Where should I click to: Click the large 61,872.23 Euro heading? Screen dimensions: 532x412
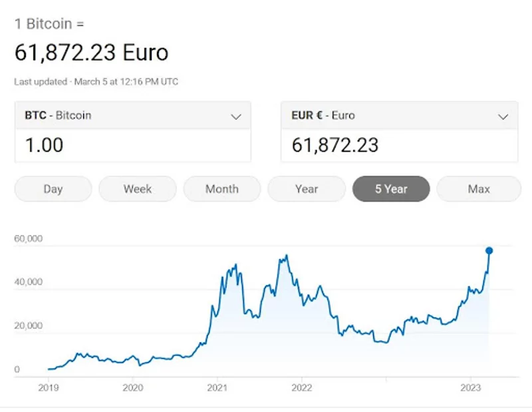click(x=91, y=53)
